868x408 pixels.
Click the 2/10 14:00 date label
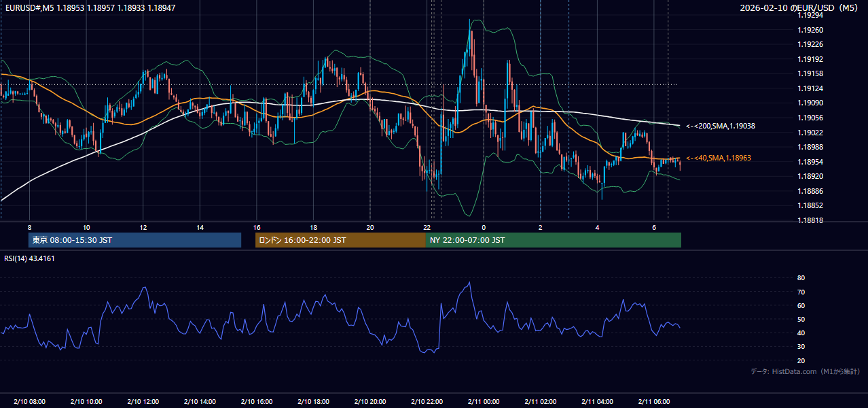tap(200, 401)
